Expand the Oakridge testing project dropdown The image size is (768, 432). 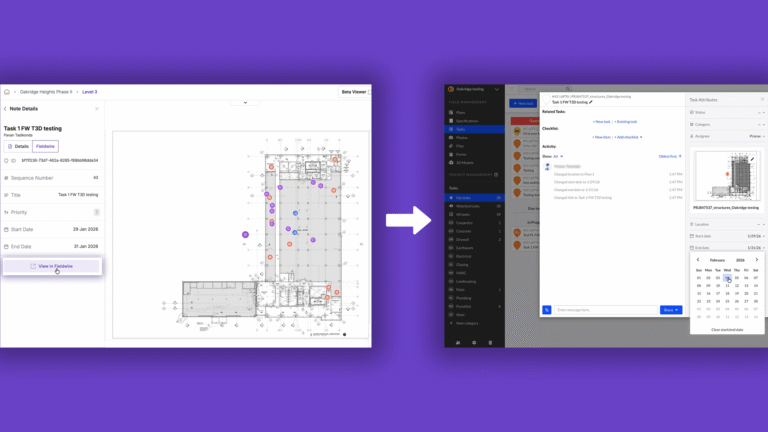click(x=498, y=89)
